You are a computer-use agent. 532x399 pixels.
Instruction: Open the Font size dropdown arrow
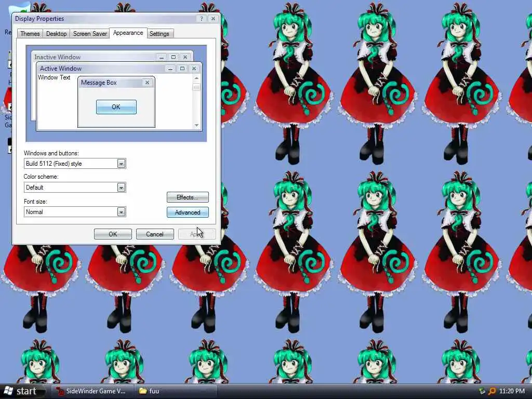point(121,212)
